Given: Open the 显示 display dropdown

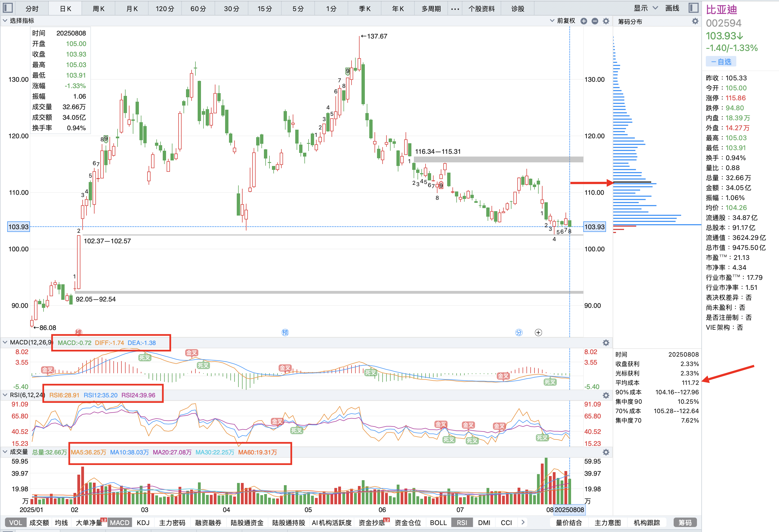Looking at the screenshot, I should coord(645,8).
